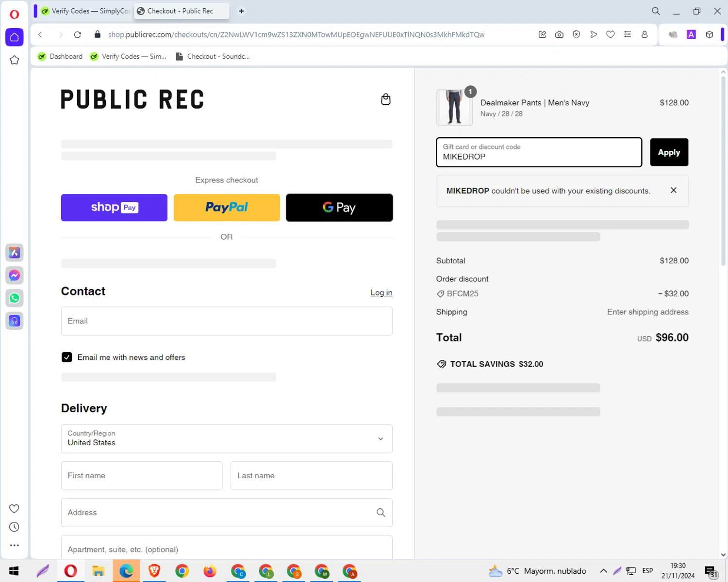Click the Apply discount button
Screen dimensions: 728x582
tap(669, 152)
